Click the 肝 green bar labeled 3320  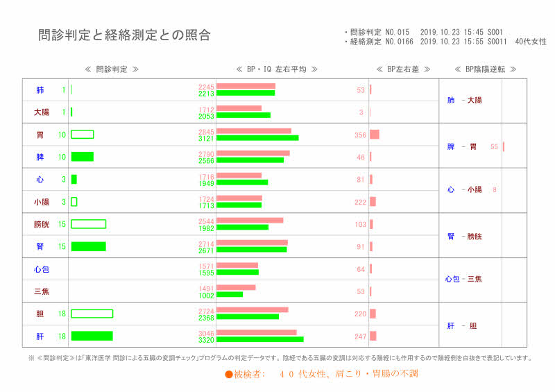click(259, 340)
